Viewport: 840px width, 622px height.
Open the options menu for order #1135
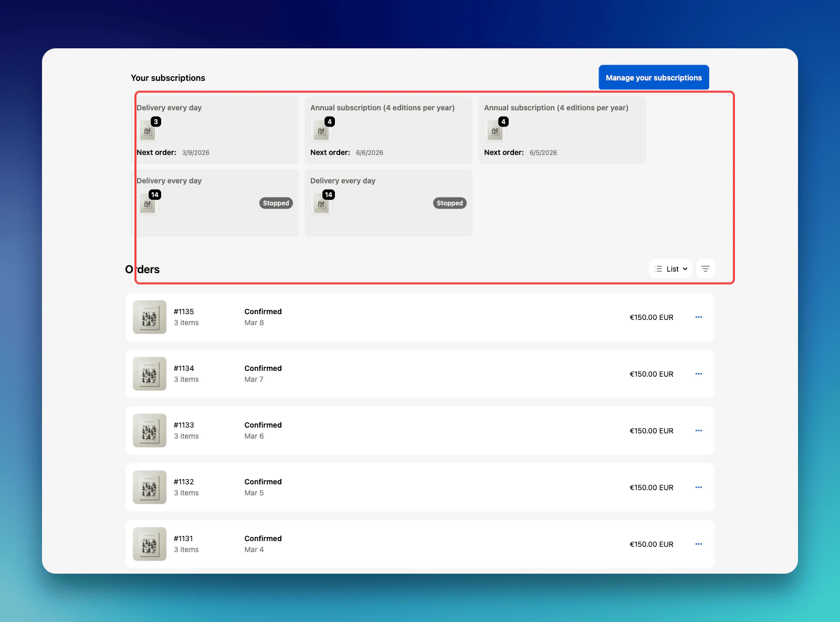[698, 317]
